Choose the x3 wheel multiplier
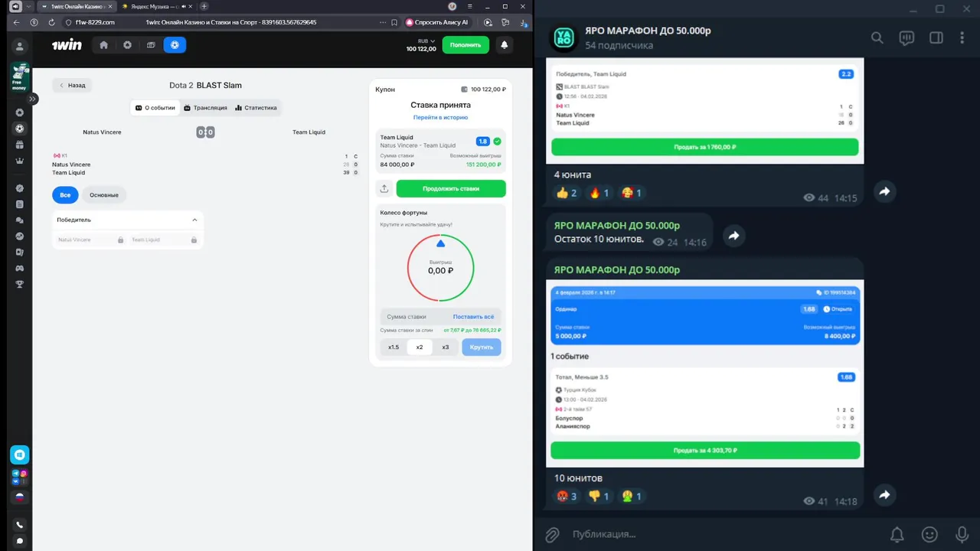 446,347
